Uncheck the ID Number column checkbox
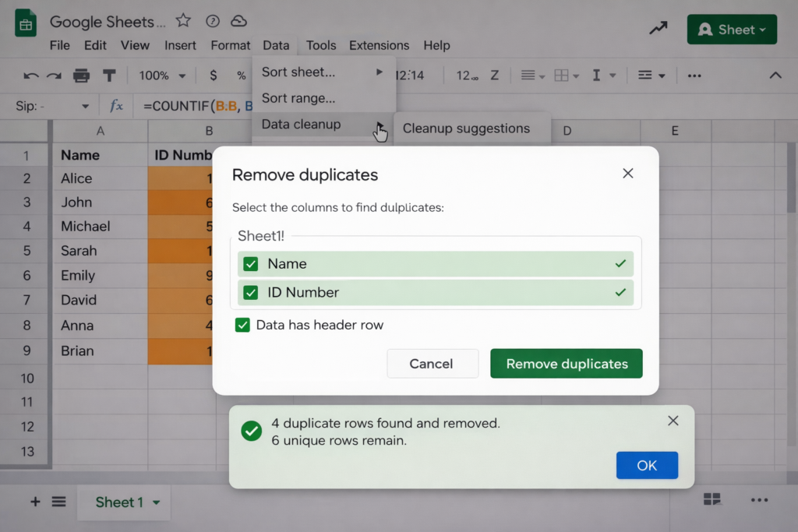The width and height of the screenshot is (798, 532). pos(251,293)
